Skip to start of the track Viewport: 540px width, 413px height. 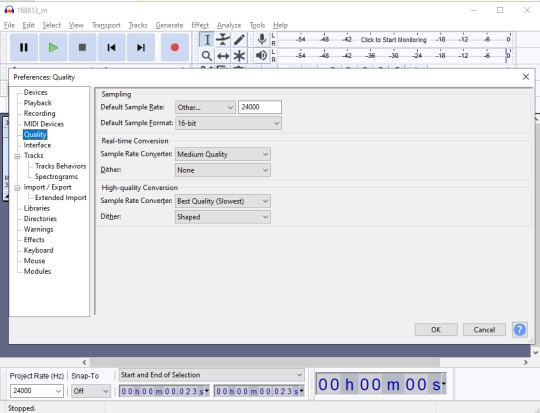pyautogui.click(x=111, y=47)
